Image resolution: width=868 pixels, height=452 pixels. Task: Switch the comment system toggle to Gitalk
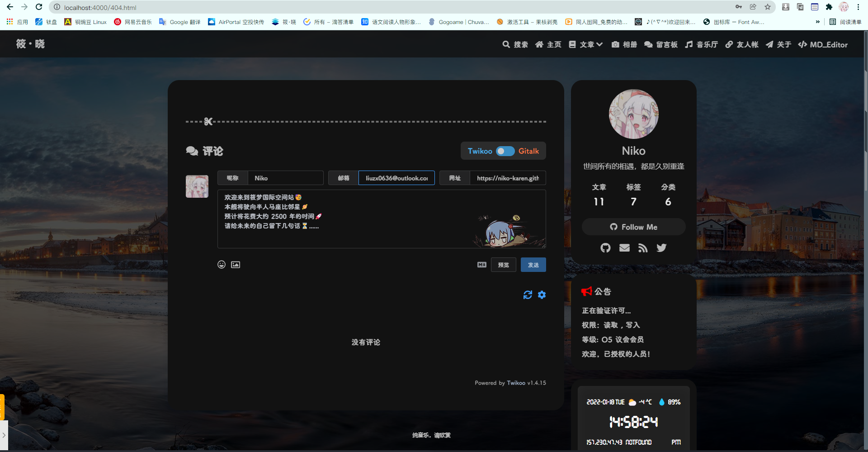[x=529, y=151]
